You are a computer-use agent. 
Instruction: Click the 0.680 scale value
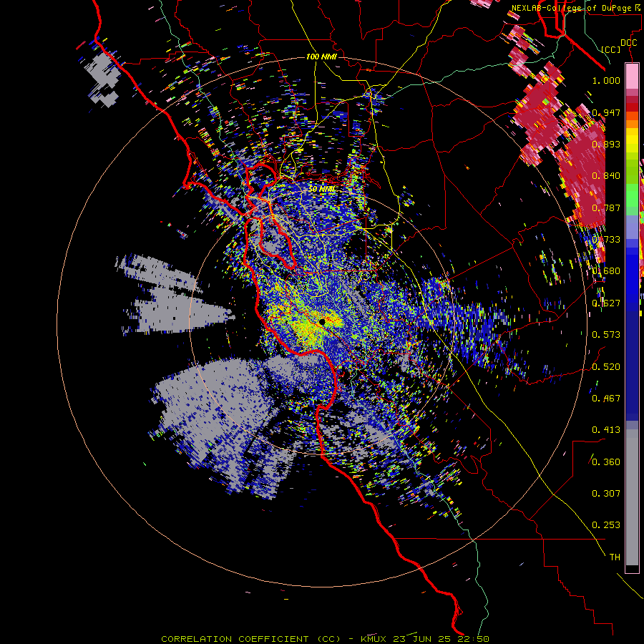pyautogui.click(x=606, y=271)
